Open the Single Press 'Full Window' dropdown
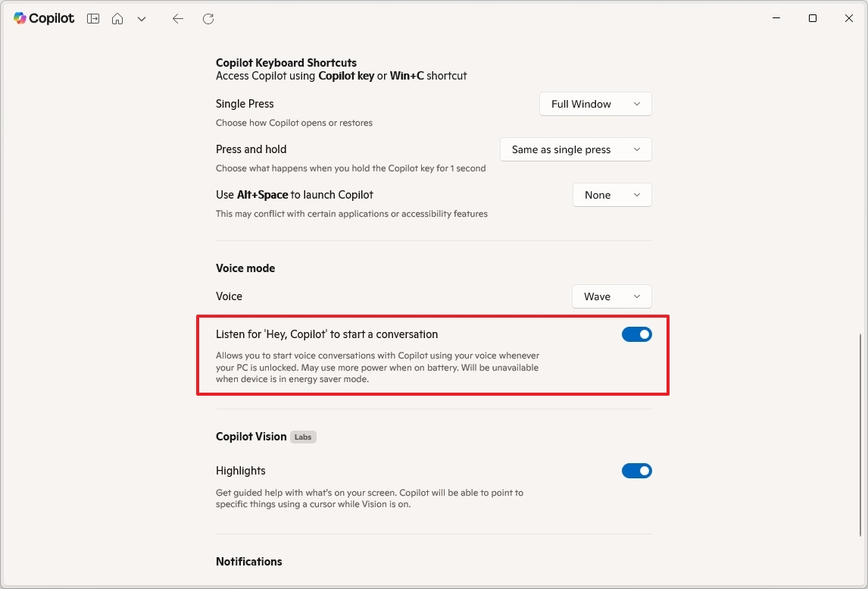 click(595, 104)
